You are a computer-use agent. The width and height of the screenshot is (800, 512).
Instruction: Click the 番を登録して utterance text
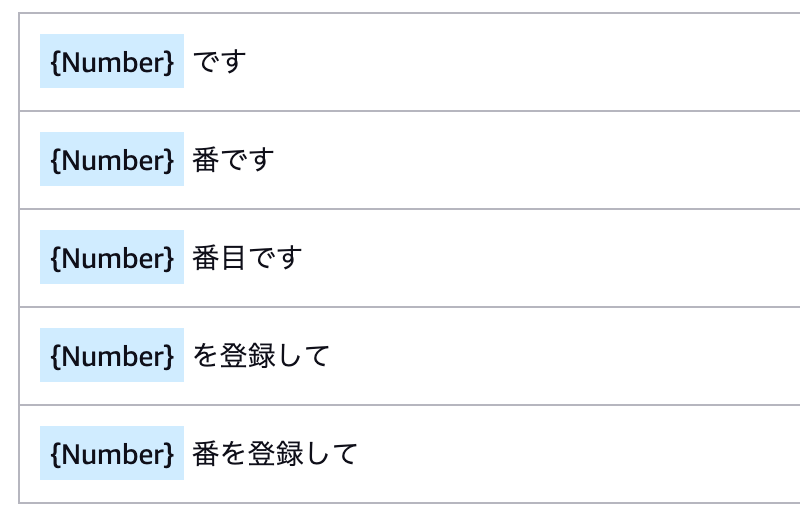point(275,453)
